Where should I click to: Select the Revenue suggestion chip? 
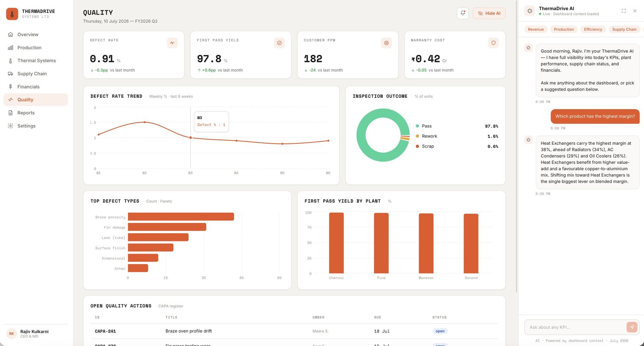536,29
